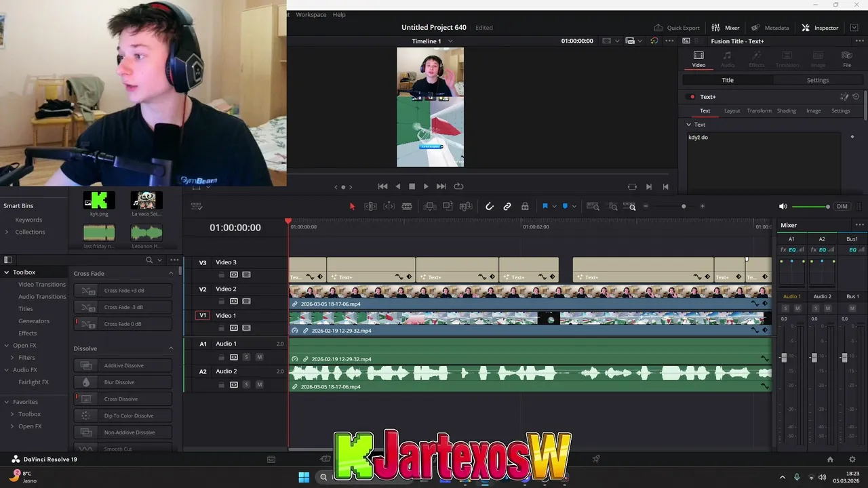Click the Full Extent Zoom icon

(x=593, y=207)
